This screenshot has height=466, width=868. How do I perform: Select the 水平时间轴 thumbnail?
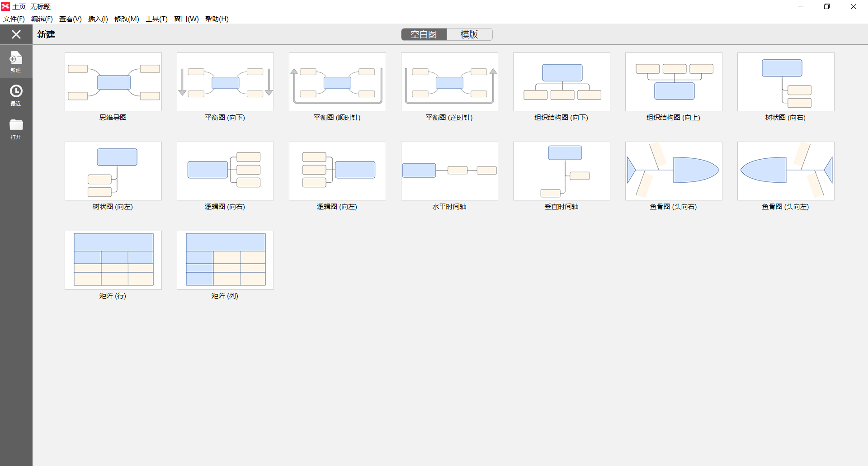[449, 171]
